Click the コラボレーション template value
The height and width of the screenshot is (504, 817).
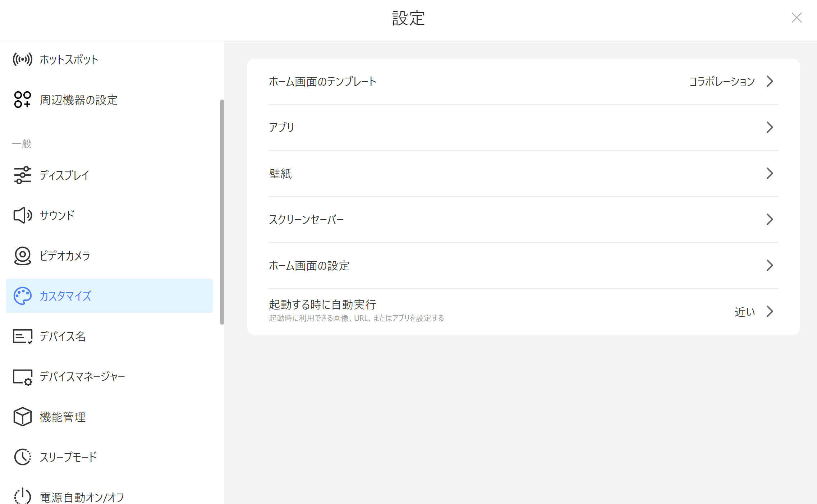[x=722, y=82]
